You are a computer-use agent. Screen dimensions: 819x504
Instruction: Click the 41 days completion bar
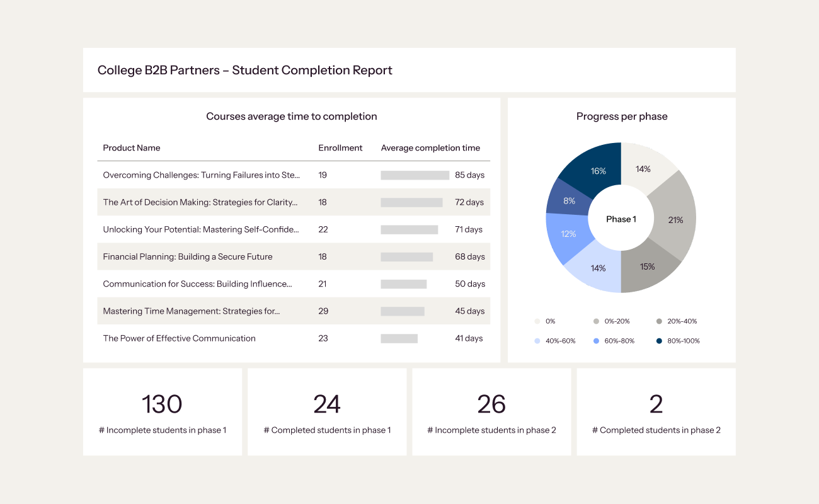399,338
